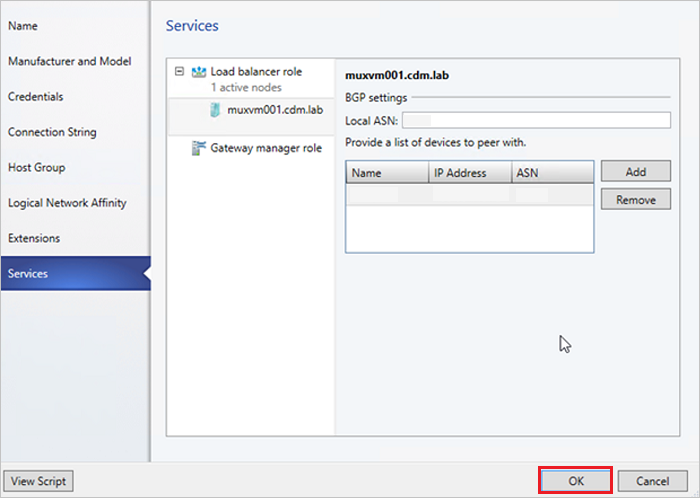Viewport: 700px width, 498px height.
Task: Select muxvm001.cdm.lab node in tree
Action: (x=251, y=116)
